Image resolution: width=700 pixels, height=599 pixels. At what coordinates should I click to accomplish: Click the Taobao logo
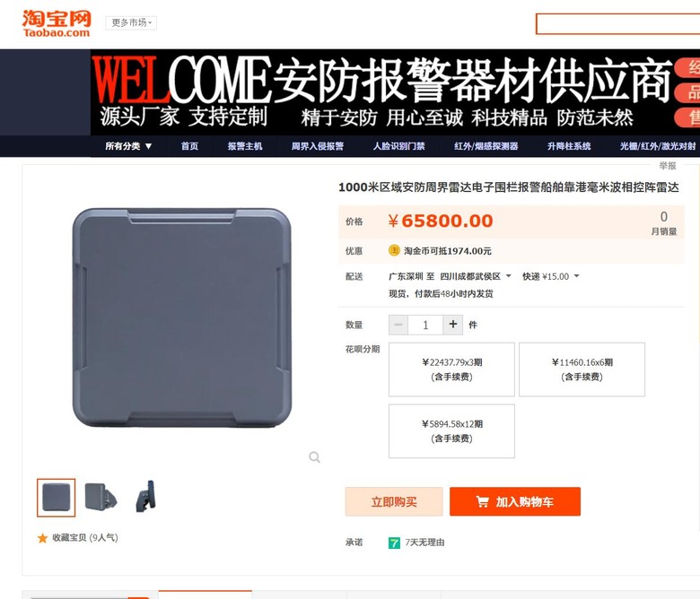(57, 23)
